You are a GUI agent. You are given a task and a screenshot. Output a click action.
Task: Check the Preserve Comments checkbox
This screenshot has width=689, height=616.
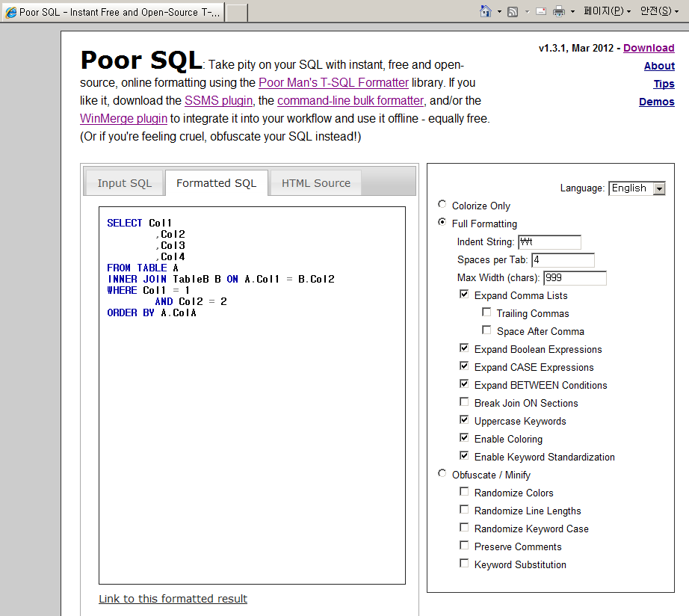[x=464, y=546]
